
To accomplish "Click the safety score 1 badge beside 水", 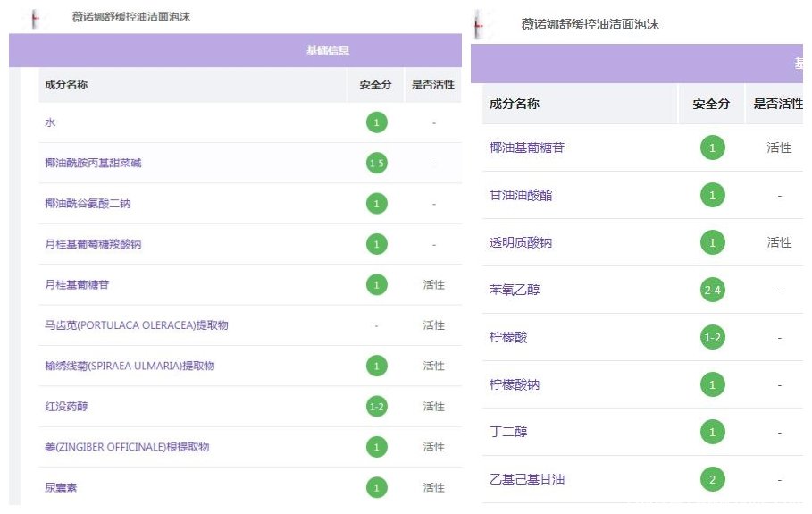I will click(x=376, y=122).
